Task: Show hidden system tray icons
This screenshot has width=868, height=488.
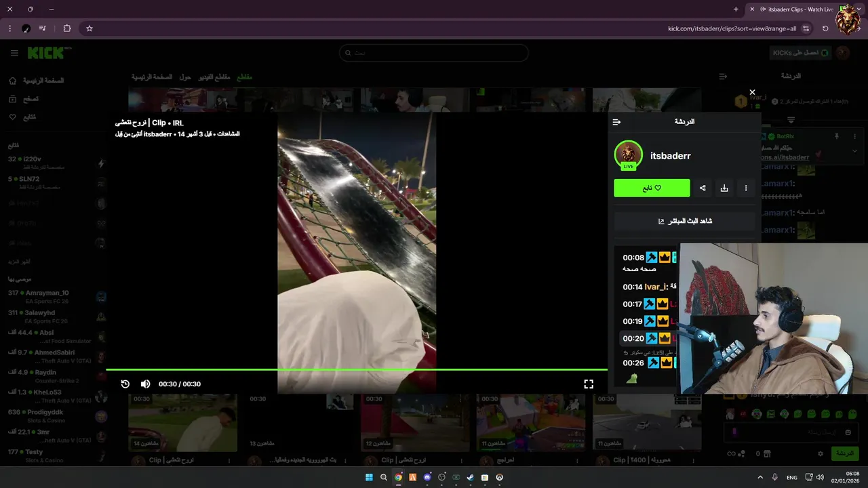Action: 760,477
